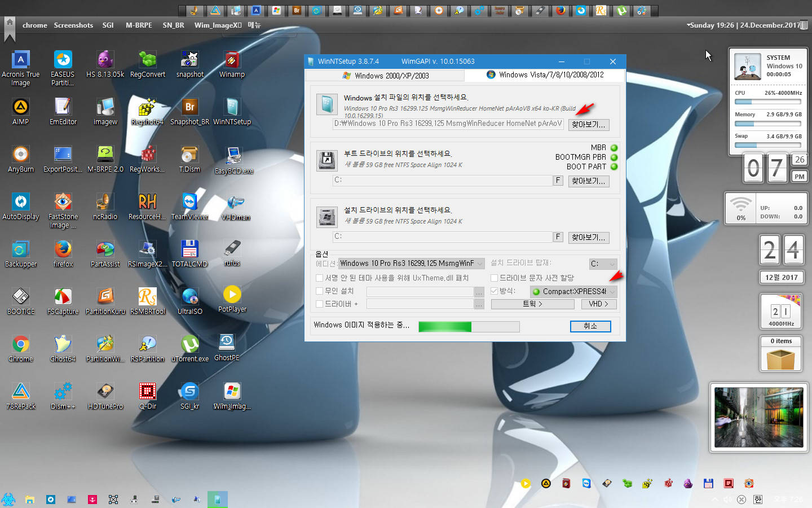Launch BOOTICE desktop icon

point(21,301)
